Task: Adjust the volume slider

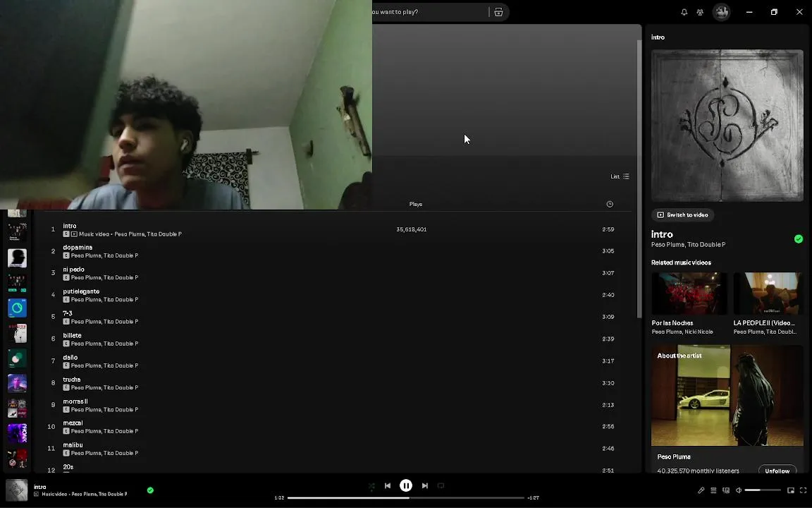Action: (763, 490)
